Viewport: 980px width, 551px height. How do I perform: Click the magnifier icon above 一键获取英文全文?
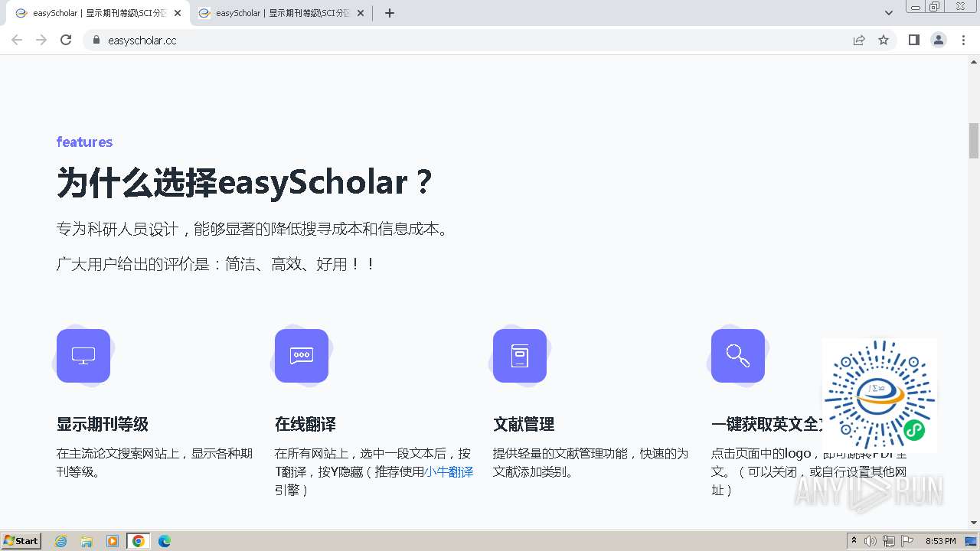[x=738, y=356]
